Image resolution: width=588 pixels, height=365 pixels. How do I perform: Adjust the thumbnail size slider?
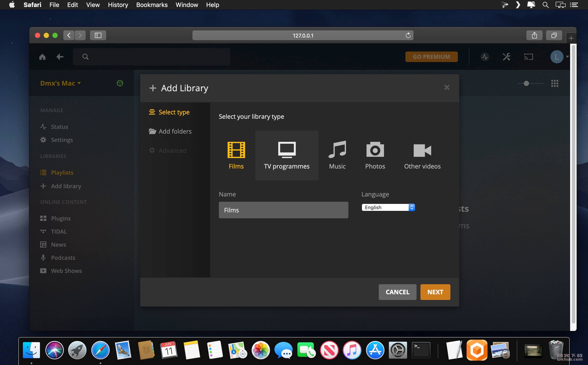click(526, 83)
